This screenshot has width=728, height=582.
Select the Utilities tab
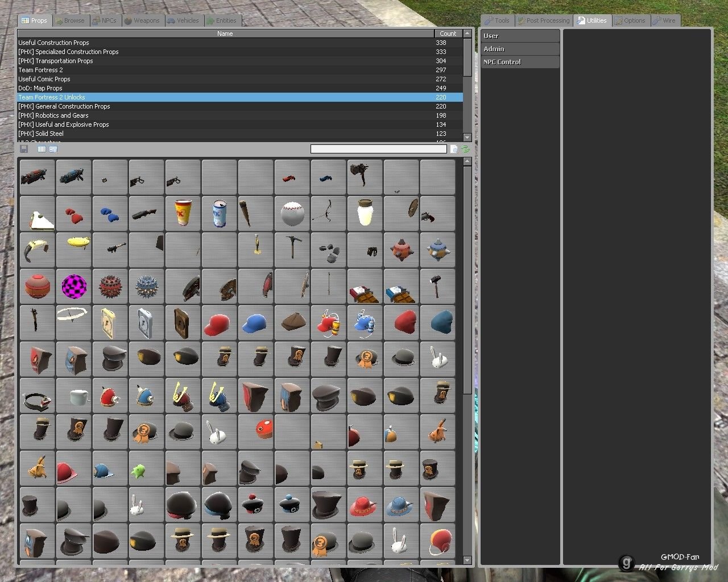(592, 20)
